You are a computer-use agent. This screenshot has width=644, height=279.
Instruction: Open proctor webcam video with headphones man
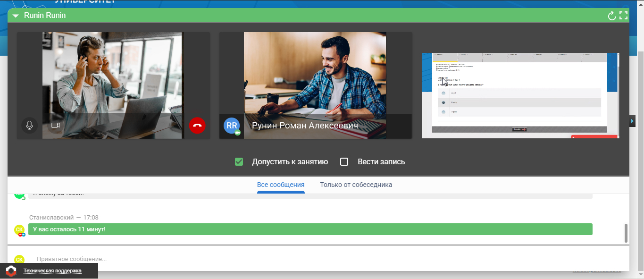coord(112,85)
